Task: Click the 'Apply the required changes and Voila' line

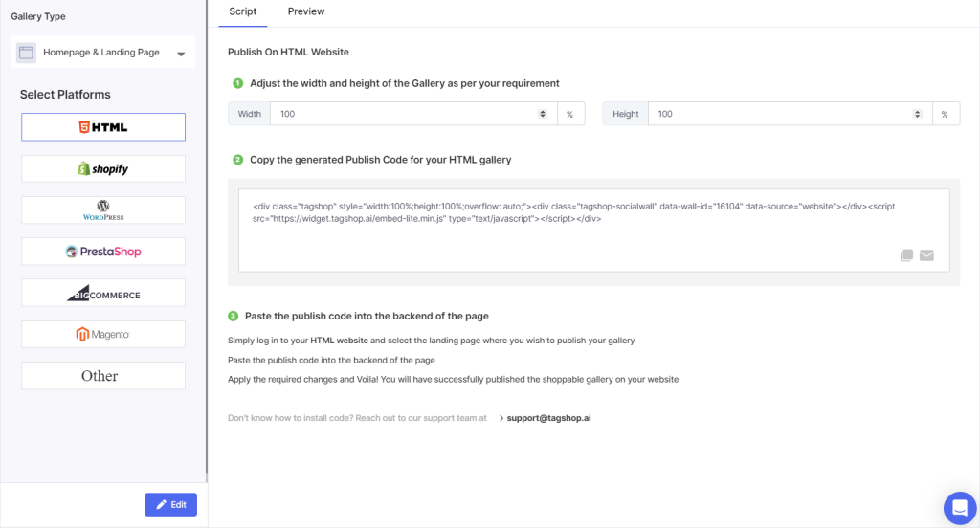Action: coord(453,380)
